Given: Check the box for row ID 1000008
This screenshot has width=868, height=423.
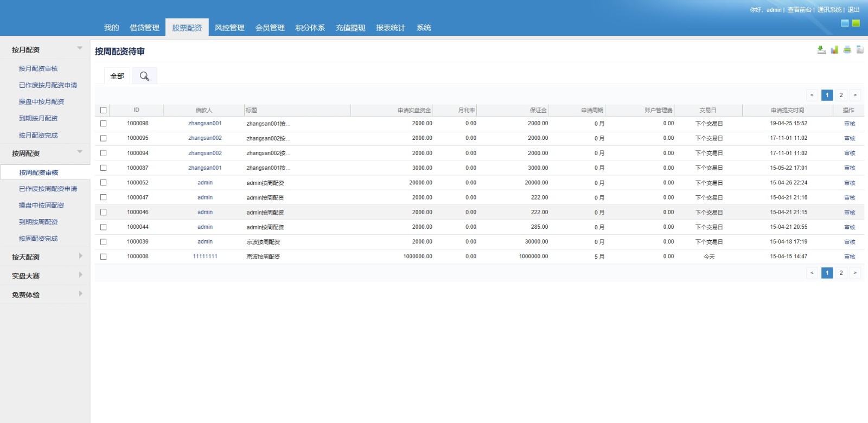Looking at the screenshot, I should click(x=103, y=257).
